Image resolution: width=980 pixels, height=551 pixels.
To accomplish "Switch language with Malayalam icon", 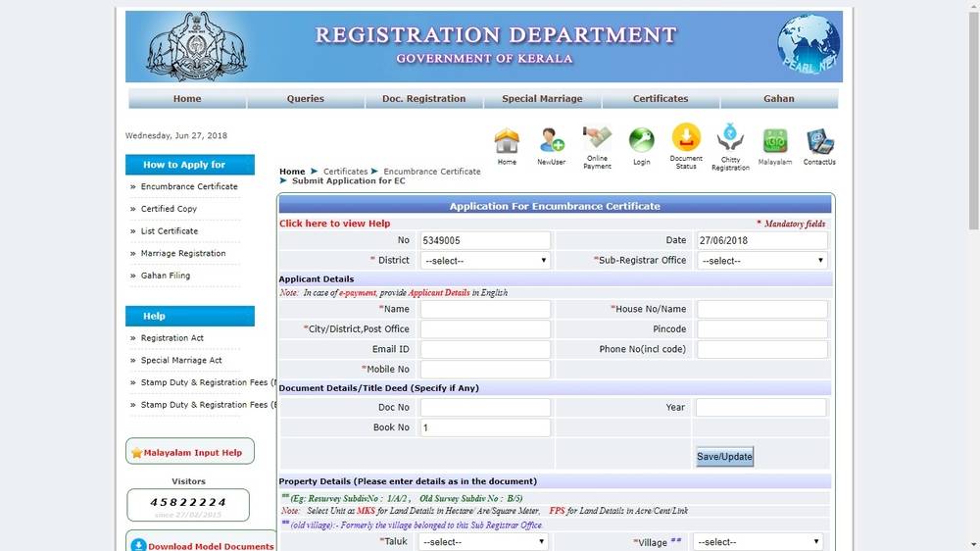I will point(775,141).
